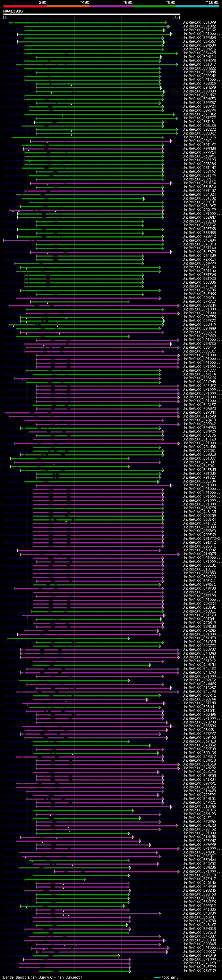Open hit UniRef100_C6TC62
222x980 pixels.
tap(199, 30)
